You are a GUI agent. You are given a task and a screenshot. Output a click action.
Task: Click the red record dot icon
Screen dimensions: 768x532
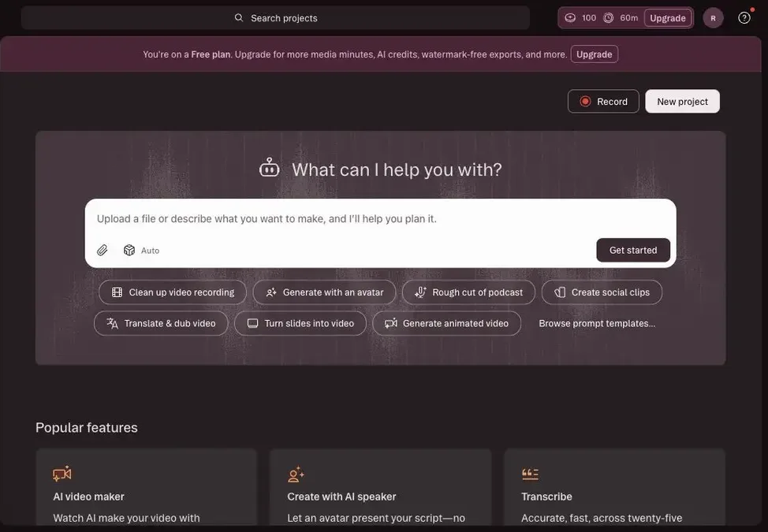point(585,102)
